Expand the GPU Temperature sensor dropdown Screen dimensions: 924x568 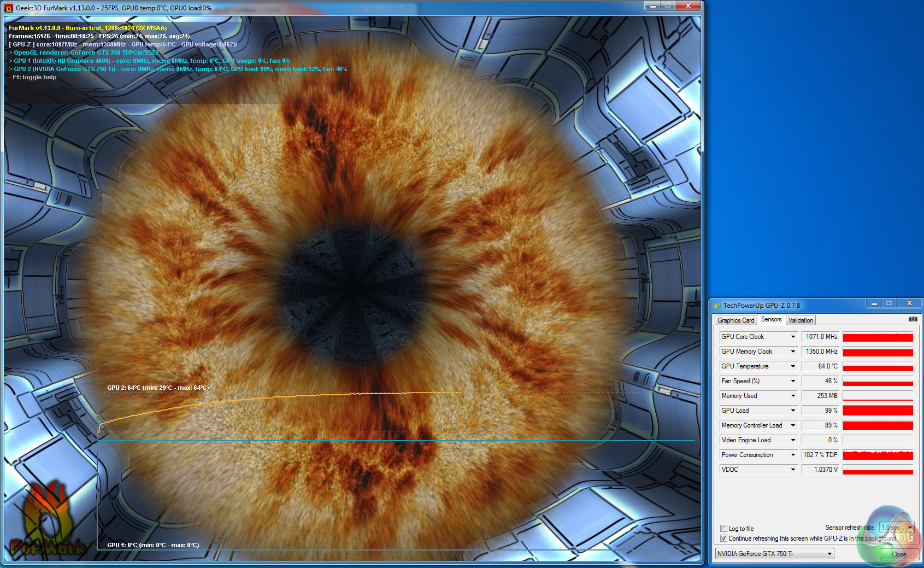point(793,366)
